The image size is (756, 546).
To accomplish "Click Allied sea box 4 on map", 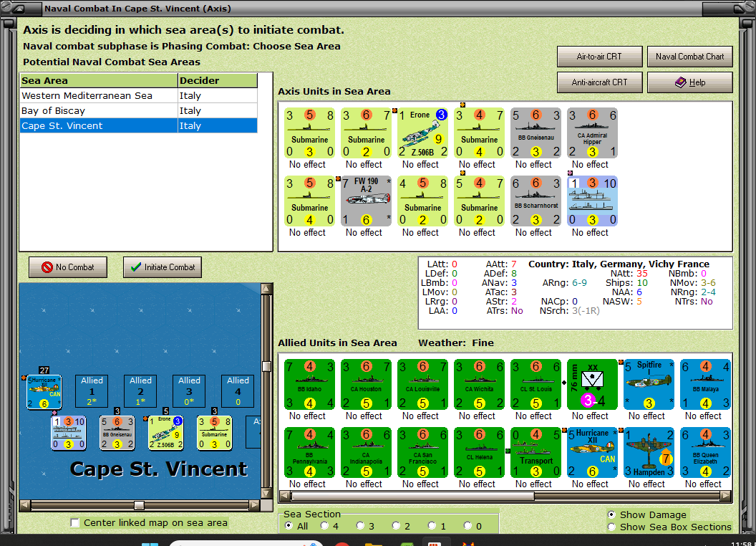I will click(238, 391).
